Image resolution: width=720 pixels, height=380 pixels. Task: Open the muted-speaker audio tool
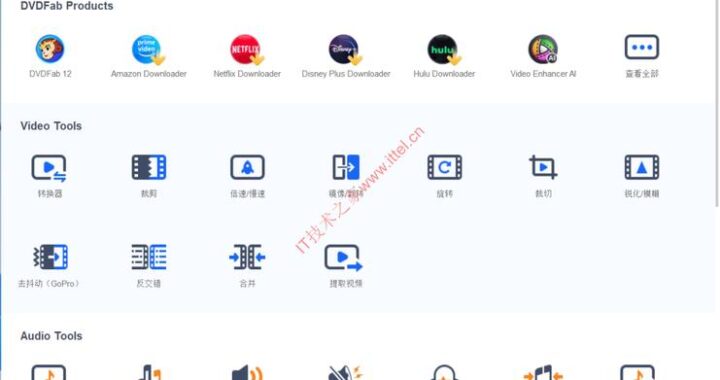(345, 373)
